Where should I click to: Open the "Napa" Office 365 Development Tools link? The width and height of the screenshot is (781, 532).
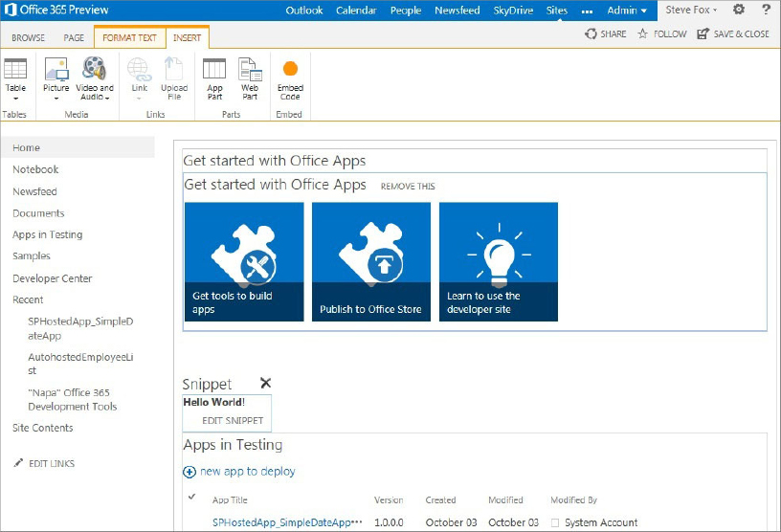point(72,400)
